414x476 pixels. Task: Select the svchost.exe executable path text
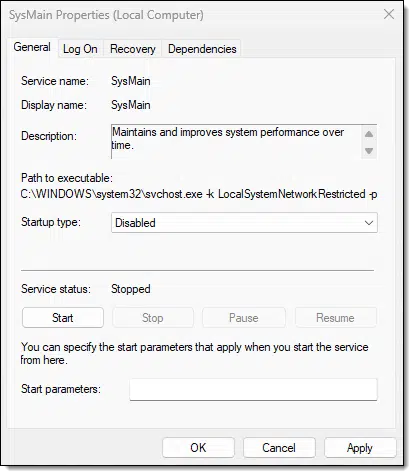(x=199, y=194)
